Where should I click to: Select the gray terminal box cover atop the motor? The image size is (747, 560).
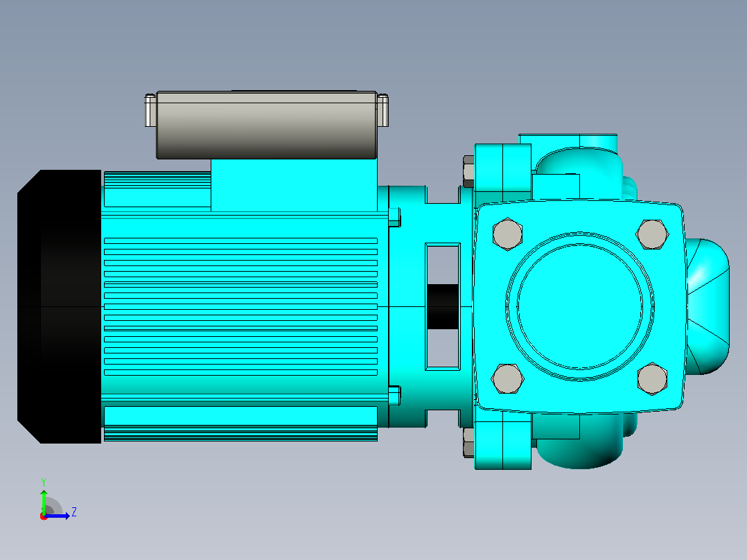coord(266,125)
